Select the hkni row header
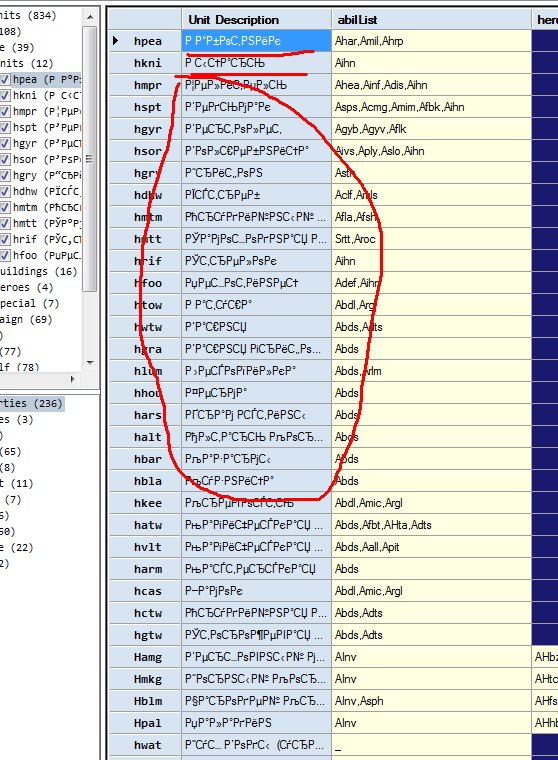Screen dimensions: 558x760 (145, 63)
